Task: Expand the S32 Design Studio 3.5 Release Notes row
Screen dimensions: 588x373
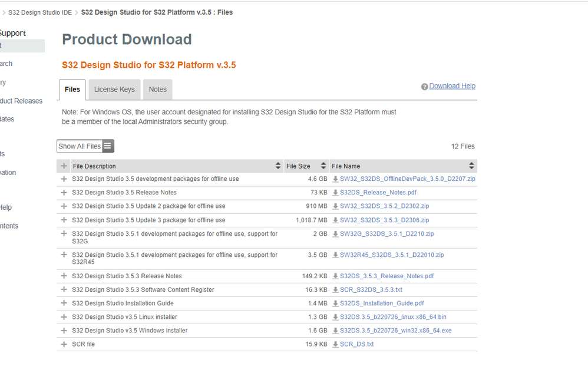Action: pyautogui.click(x=64, y=192)
